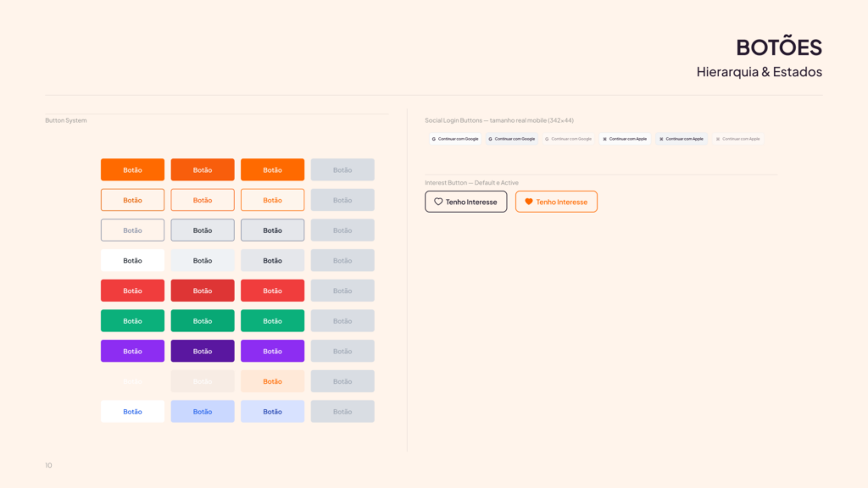
Task: Click the 'Interest Button — Default e Active' label
Action: (x=471, y=183)
